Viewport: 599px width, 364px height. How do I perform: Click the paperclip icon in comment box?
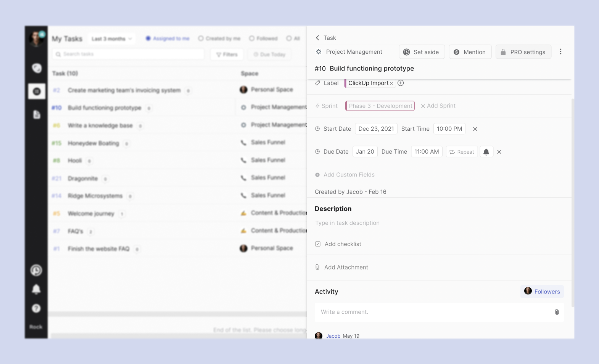pyautogui.click(x=557, y=312)
